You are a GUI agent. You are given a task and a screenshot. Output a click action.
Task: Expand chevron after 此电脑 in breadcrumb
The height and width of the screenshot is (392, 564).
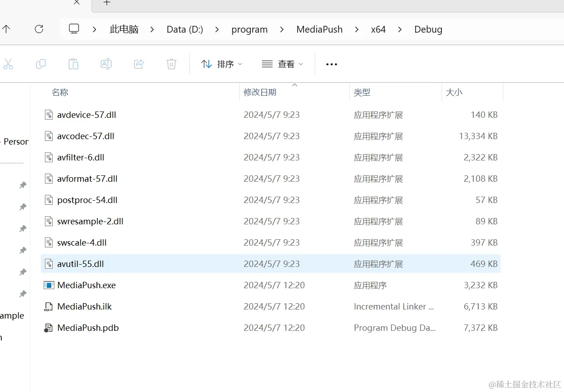[x=152, y=29]
